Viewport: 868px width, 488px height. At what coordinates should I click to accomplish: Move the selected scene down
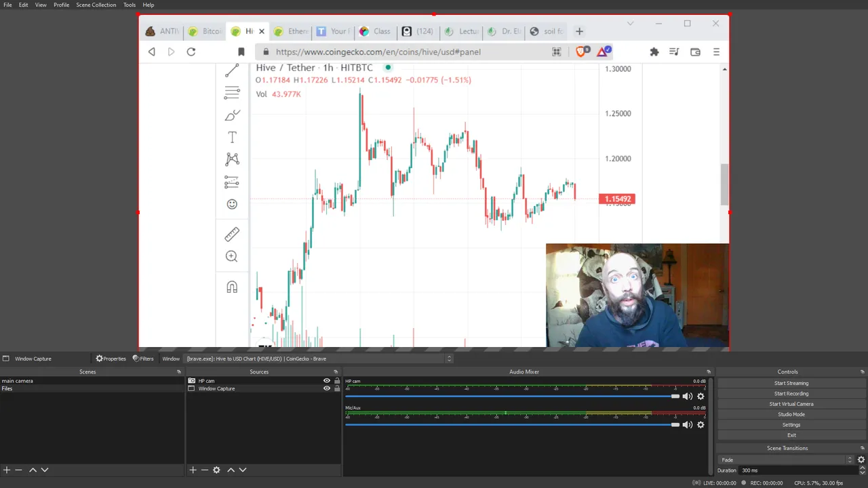pos(45,470)
